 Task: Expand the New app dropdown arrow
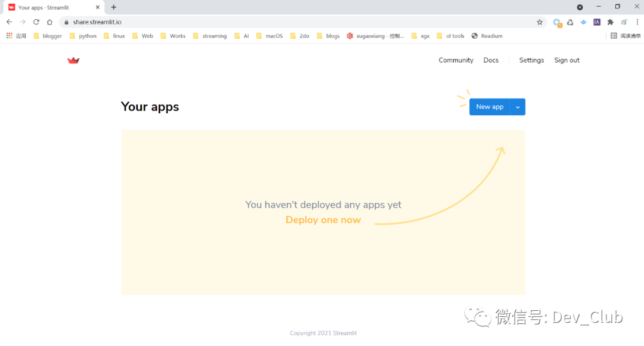click(x=518, y=107)
